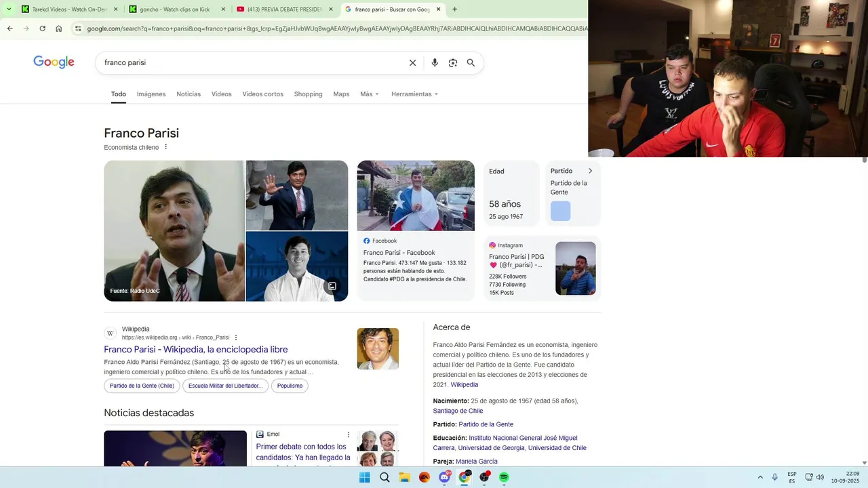Open the Emol Primer debate news headline
This screenshot has height=488, width=868.
tap(303, 452)
